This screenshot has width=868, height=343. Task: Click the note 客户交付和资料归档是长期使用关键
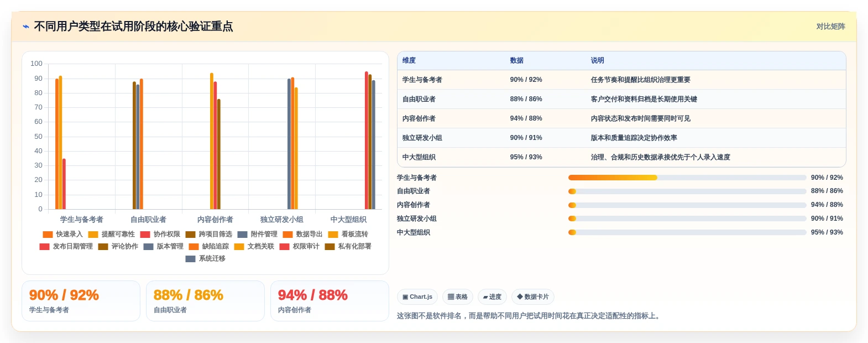pyautogui.click(x=644, y=99)
